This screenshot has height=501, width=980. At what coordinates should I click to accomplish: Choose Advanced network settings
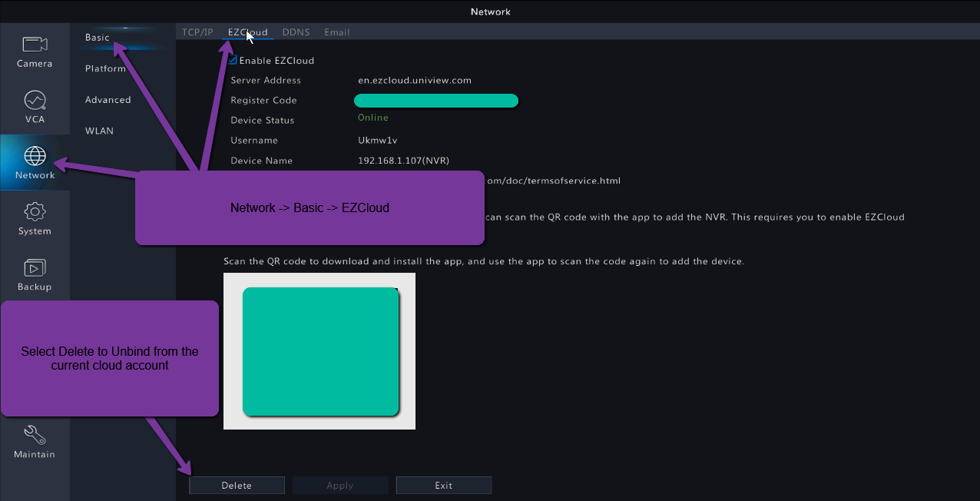(108, 100)
